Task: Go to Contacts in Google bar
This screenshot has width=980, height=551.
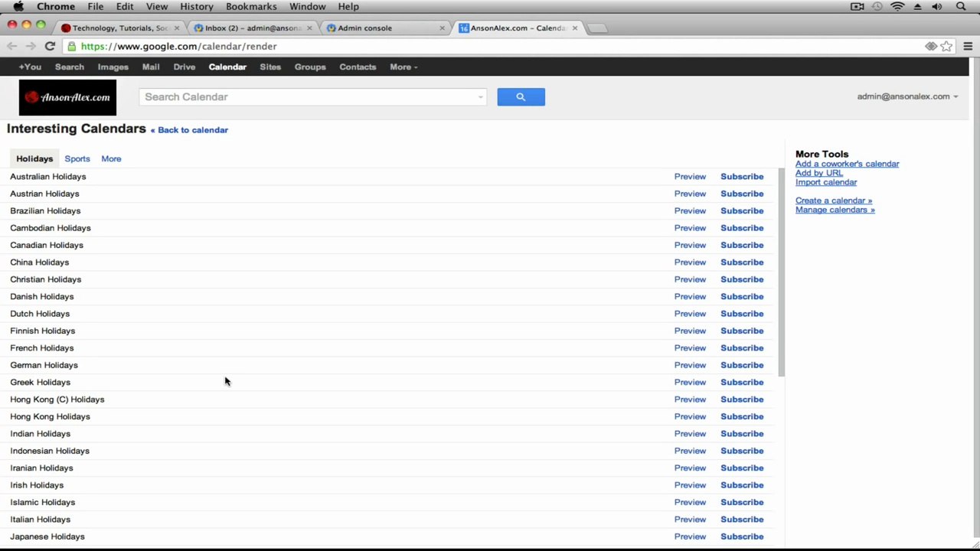Action: [358, 67]
